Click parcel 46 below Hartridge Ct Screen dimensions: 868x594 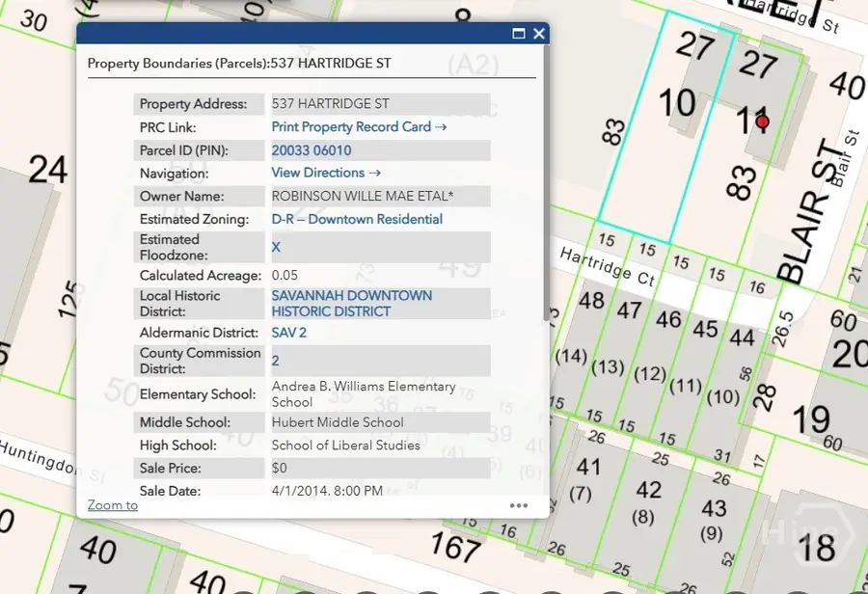pos(668,320)
